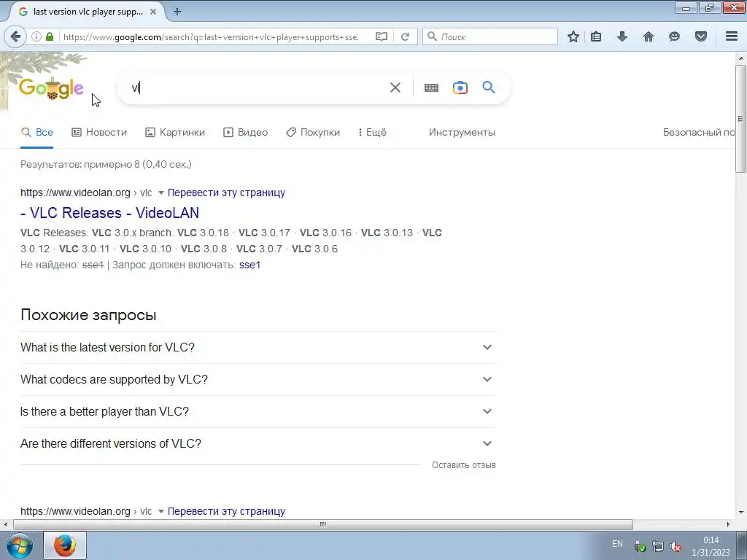Image resolution: width=747 pixels, height=560 pixels.
Task: Run Google search magnifier button
Action: click(488, 87)
